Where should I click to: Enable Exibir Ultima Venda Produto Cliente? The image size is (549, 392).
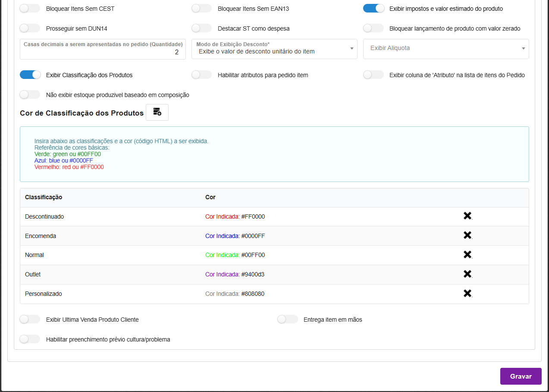tap(30, 320)
